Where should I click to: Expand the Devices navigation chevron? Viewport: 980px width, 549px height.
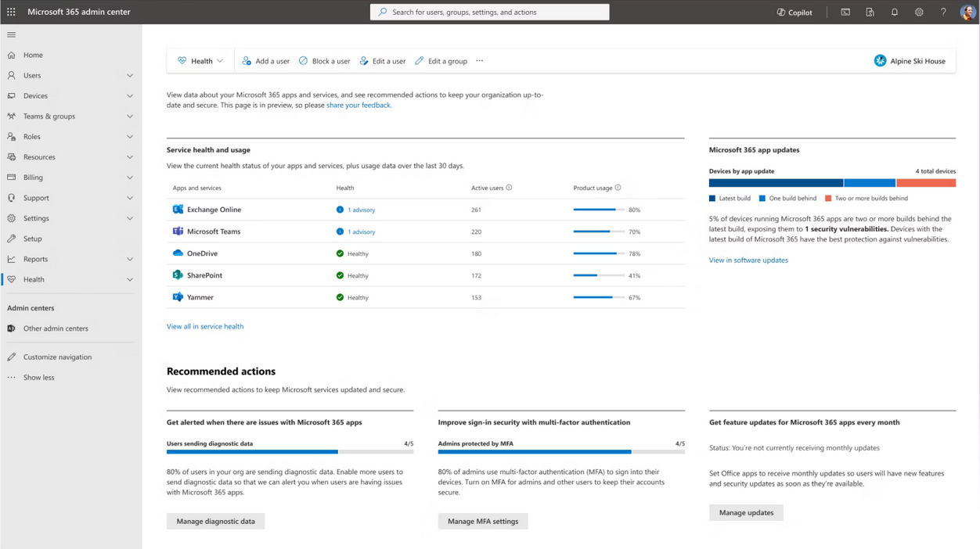click(130, 96)
